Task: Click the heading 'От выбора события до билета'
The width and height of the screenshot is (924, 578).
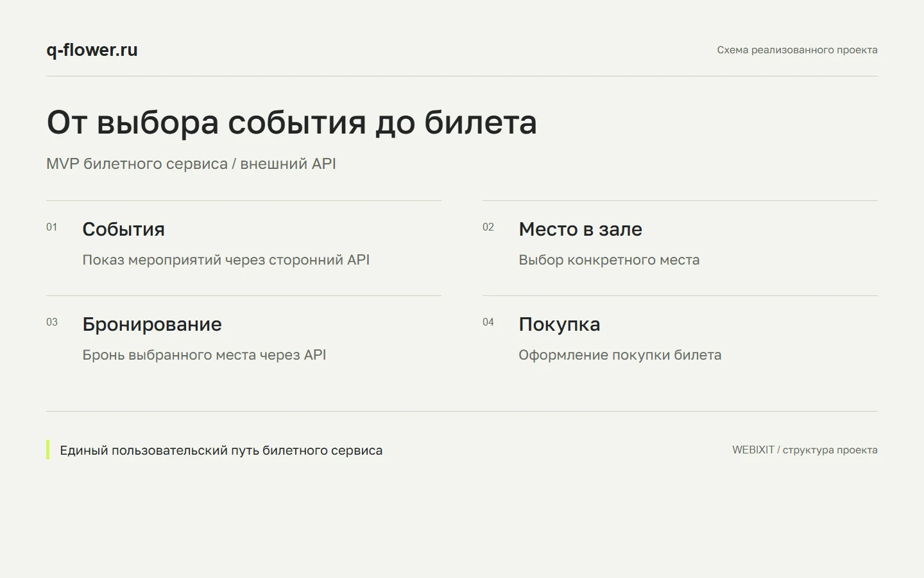Action: [292, 122]
